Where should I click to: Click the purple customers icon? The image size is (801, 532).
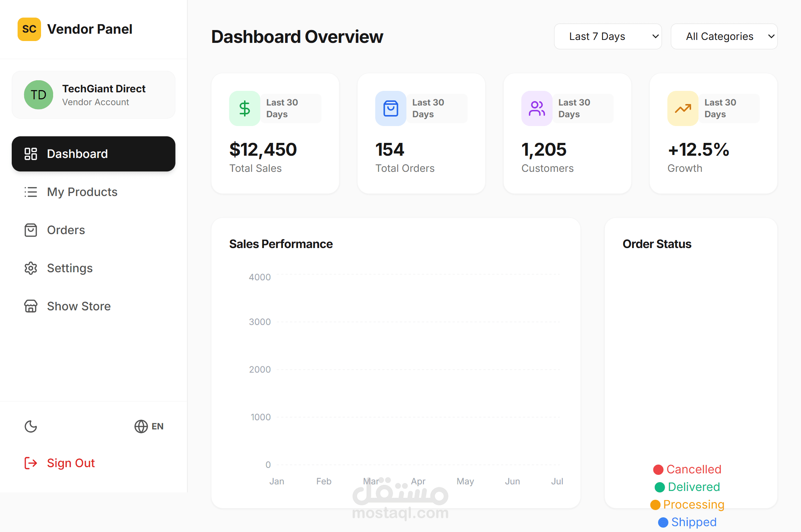(x=537, y=108)
